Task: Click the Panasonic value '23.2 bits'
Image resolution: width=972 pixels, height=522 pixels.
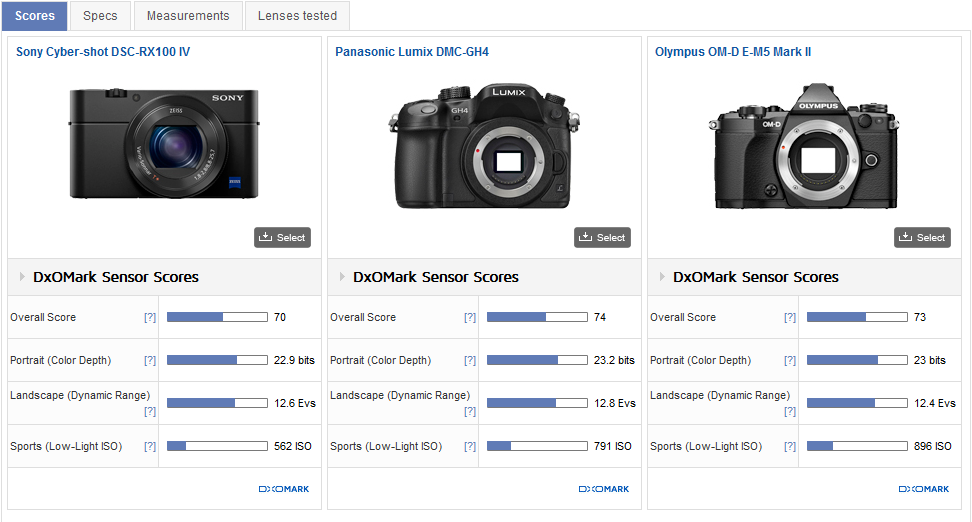Action: 614,360
